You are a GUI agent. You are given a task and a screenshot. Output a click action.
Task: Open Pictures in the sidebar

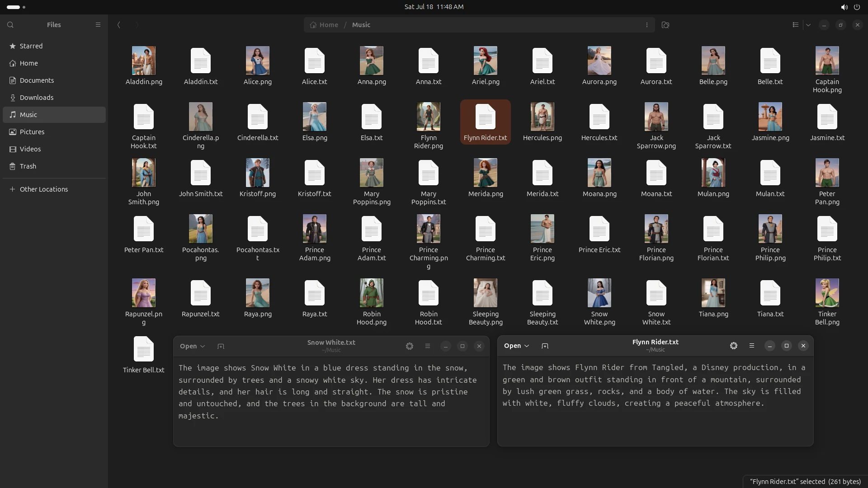[54, 132]
